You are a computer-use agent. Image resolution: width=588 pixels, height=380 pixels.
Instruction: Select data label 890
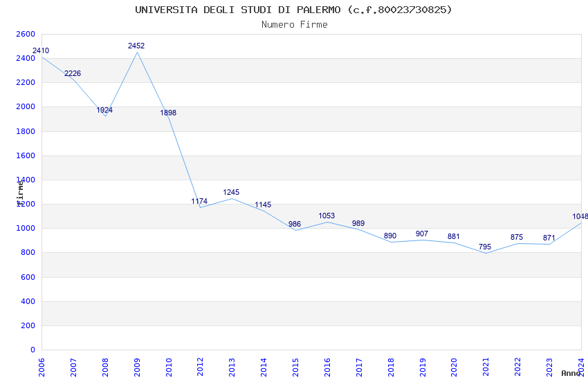[390, 236]
